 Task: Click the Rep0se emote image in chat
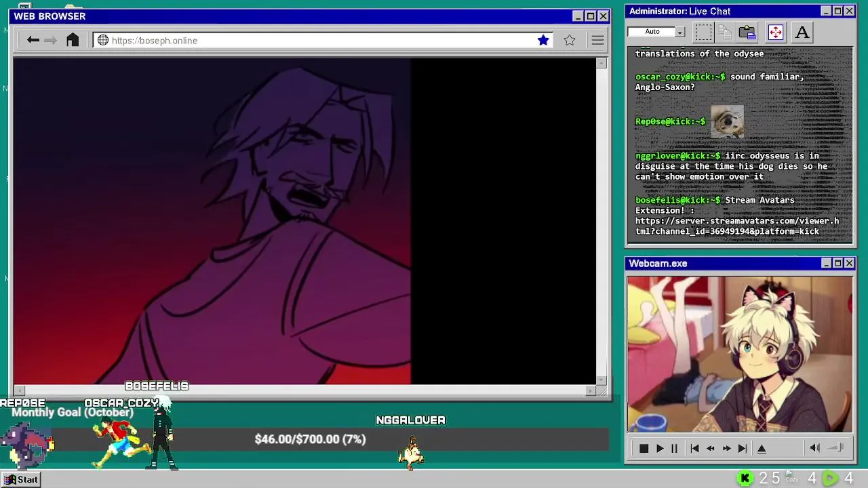[727, 121]
